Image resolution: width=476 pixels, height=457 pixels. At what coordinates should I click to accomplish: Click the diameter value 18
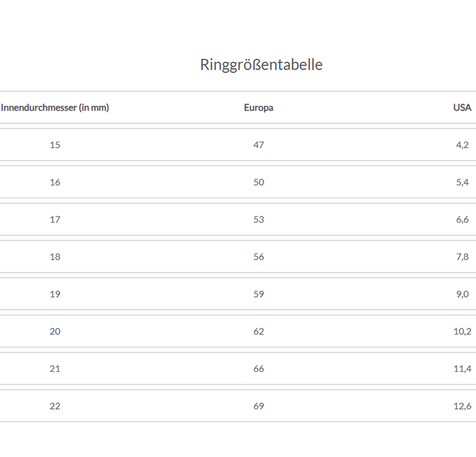pyautogui.click(x=55, y=257)
